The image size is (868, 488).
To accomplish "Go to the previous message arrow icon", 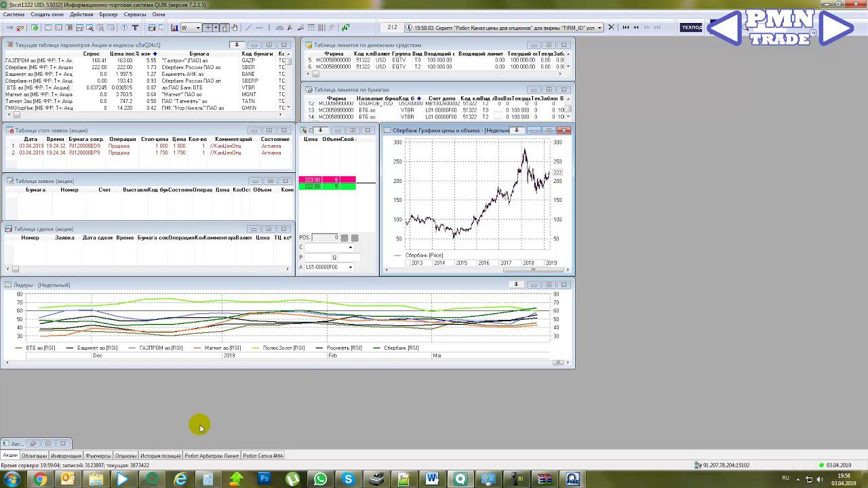I will click(x=636, y=28).
